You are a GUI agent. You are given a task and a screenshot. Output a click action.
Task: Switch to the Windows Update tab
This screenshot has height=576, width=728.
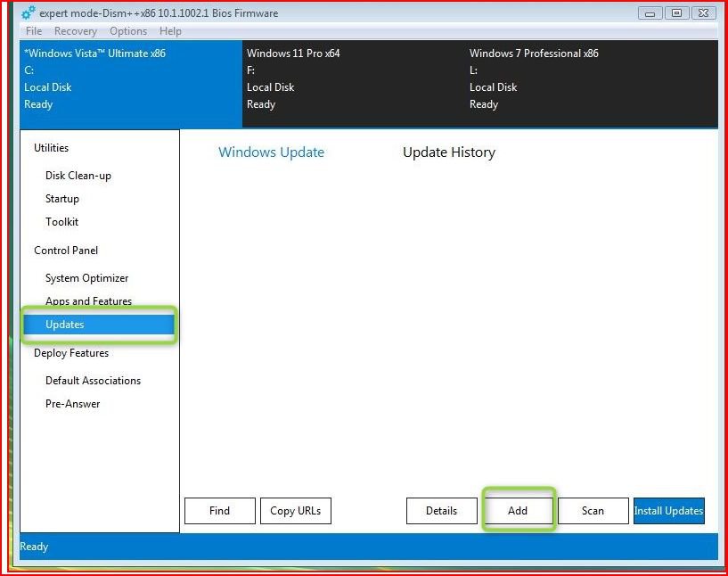[272, 152]
